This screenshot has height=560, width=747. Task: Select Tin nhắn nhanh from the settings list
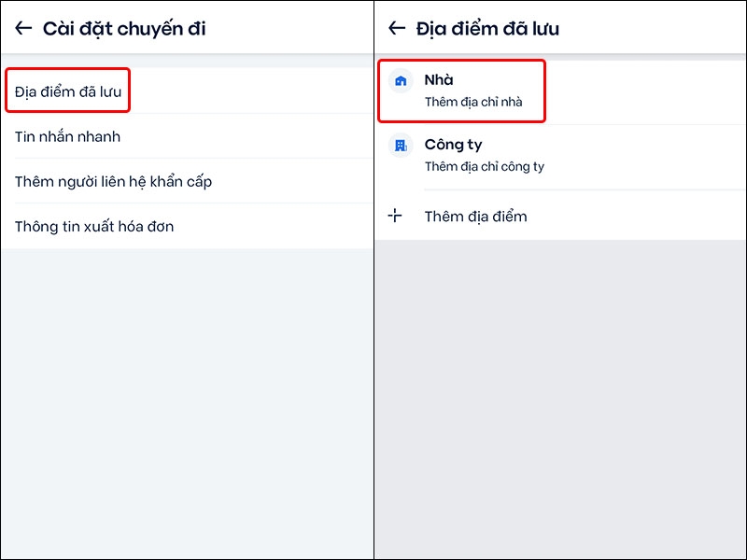65,136
